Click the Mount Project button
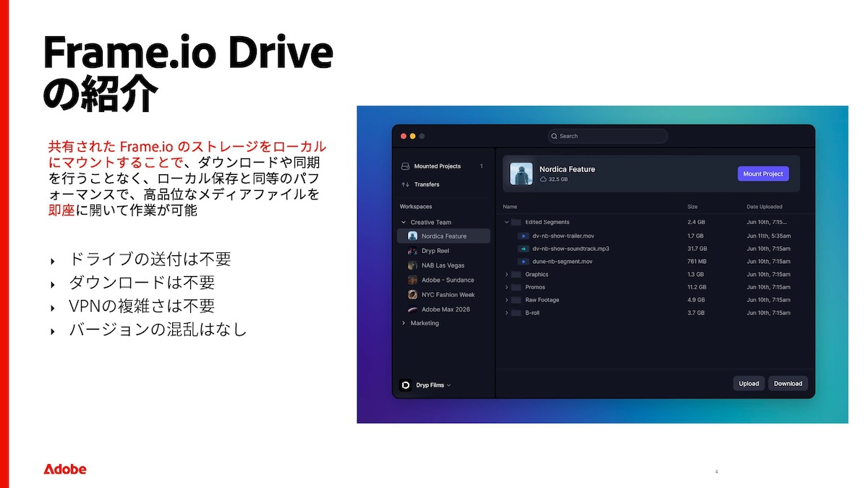 [x=763, y=174]
